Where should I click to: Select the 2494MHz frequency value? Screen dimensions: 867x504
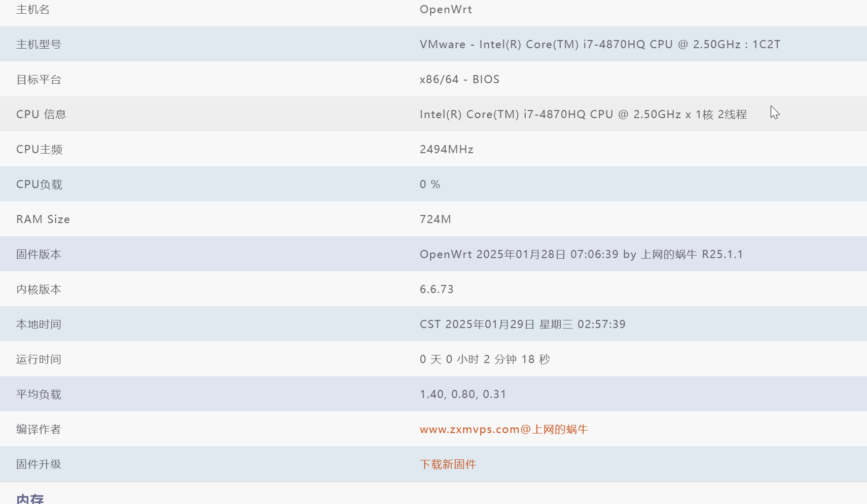(x=446, y=150)
